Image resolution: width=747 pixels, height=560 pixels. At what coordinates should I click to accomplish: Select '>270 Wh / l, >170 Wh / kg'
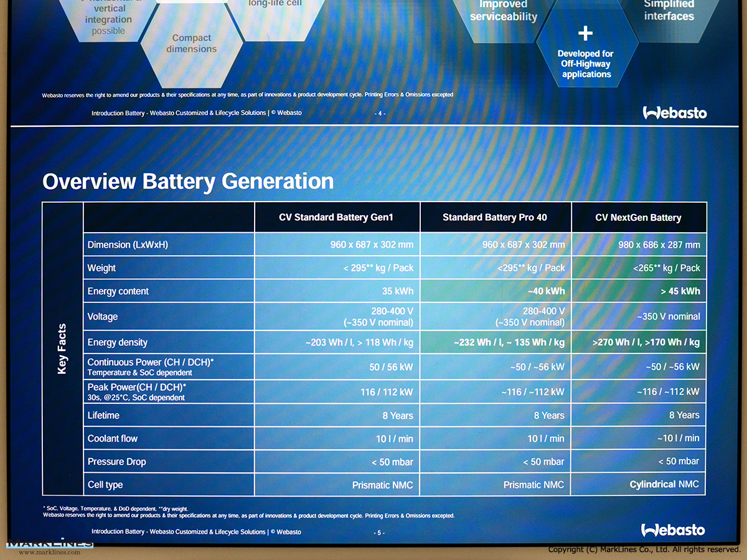coord(647,342)
